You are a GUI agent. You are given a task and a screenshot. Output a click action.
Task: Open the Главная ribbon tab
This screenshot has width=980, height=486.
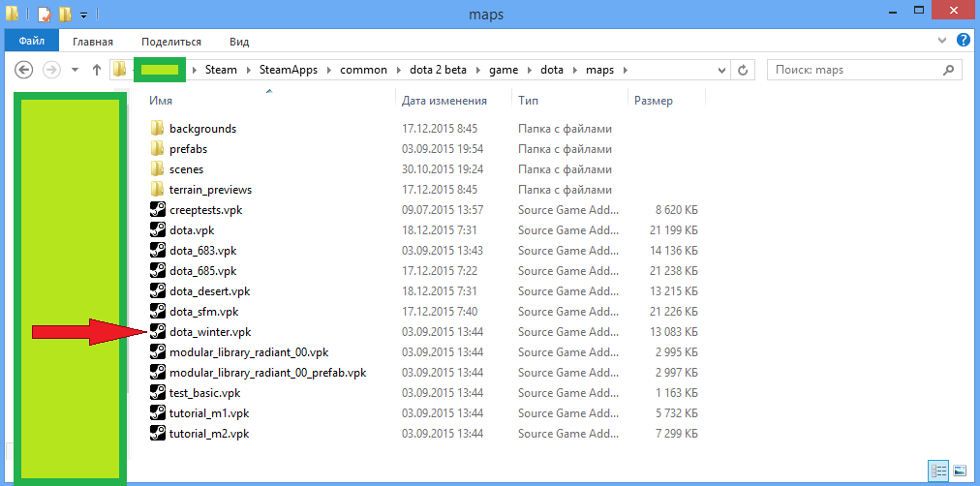click(x=93, y=42)
